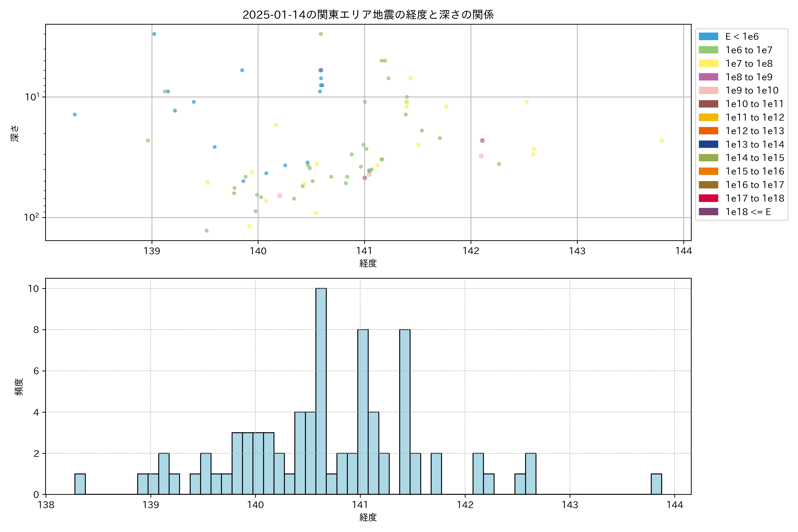
Task: Click the 頻度 y-axis label of histogram
Action: [19, 387]
